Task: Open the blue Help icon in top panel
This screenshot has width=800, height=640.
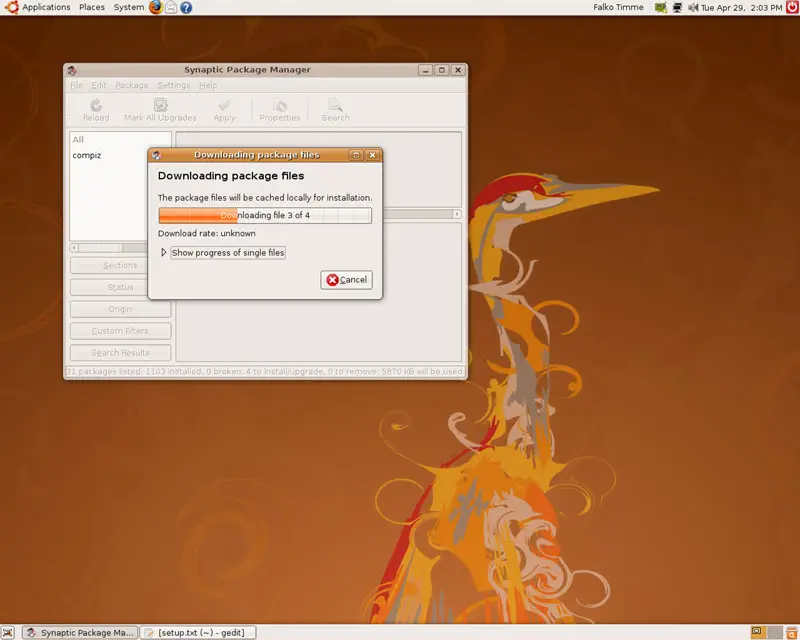Action: [x=186, y=8]
